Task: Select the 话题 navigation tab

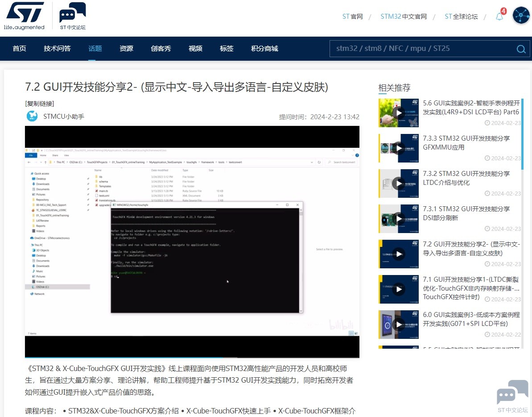Action: (x=95, y=49)
